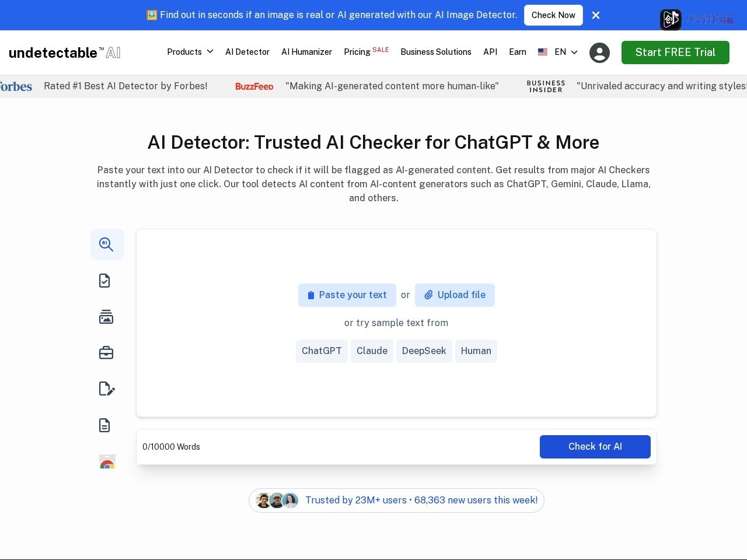Click the Upload file button
Image resolution: width=747 pixels, height=560 pixels.
pos(455,295)
